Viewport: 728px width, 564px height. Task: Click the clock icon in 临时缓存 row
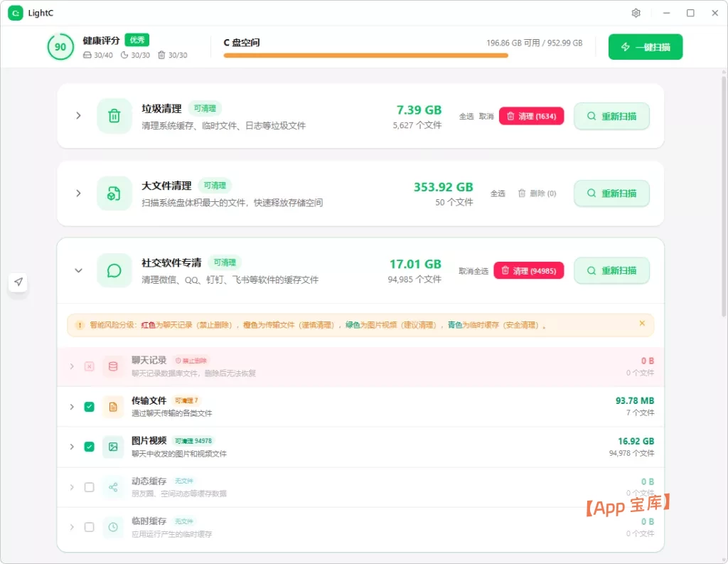point(113,527)
